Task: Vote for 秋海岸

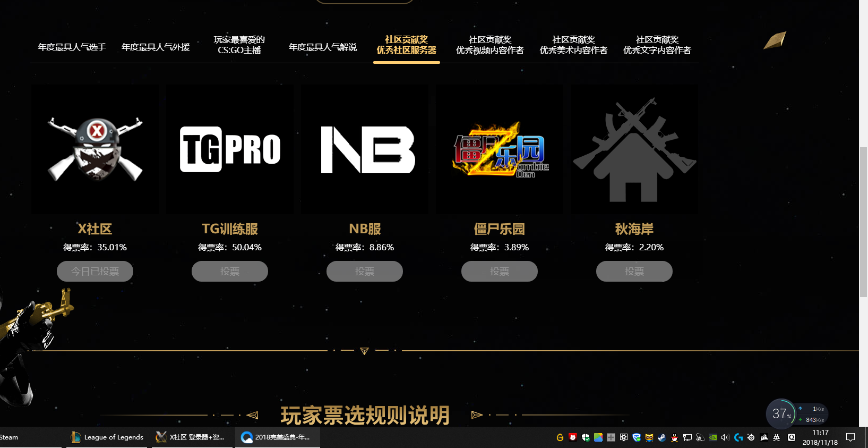Action: point(634,271)
